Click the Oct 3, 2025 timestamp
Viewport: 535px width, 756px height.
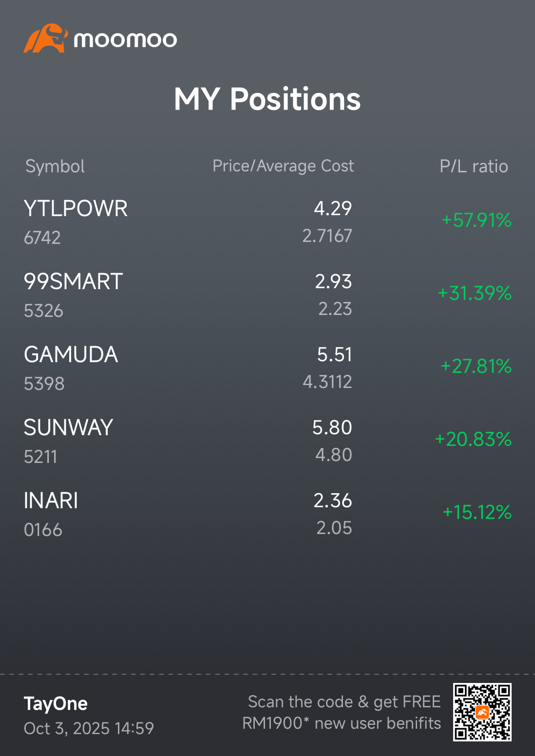89,728
